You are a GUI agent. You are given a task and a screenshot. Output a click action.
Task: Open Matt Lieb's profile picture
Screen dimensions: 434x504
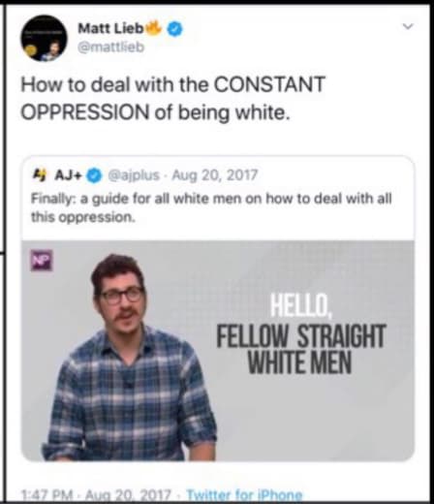tap(44, 38)
